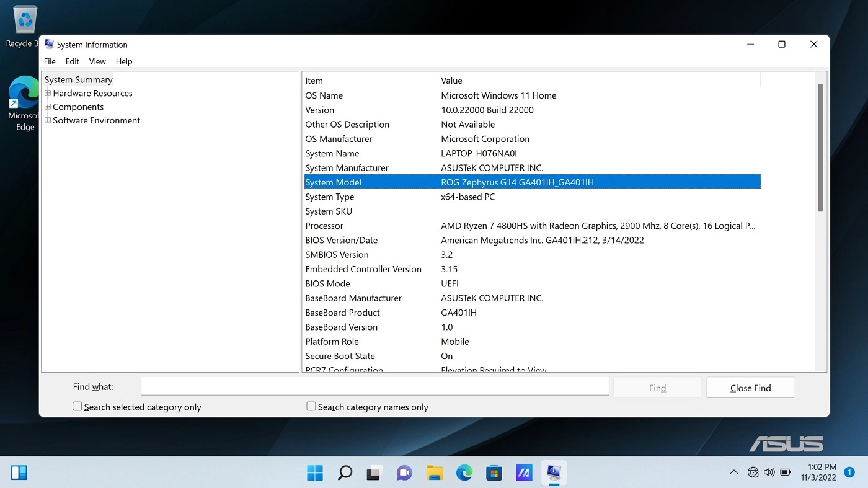Screen dimensions: 868x488
Task: Launch the Chat app from the taskbar
Action: pyautogui.click(x=404, y=473)
